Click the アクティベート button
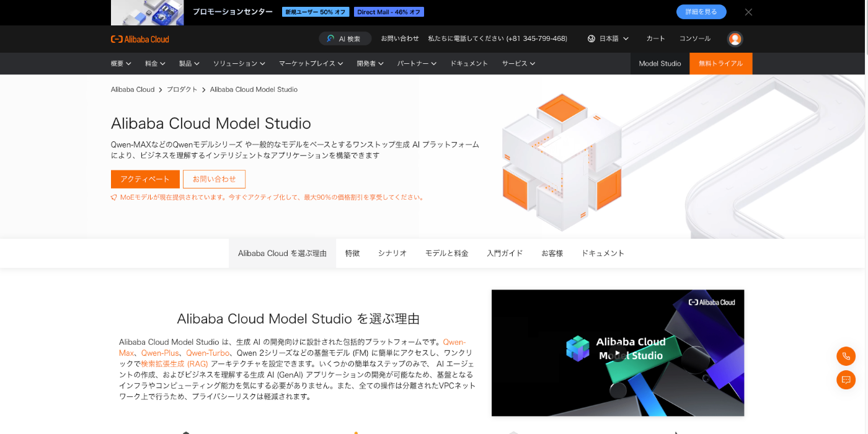868x434 pixels. [x=145, y=179]
